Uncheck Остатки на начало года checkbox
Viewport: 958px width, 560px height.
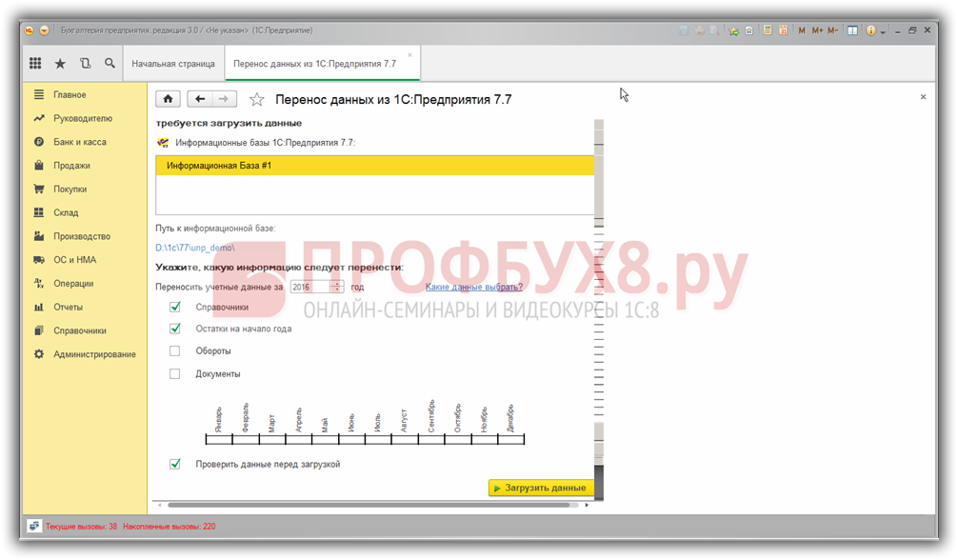(x=175, y=329)
